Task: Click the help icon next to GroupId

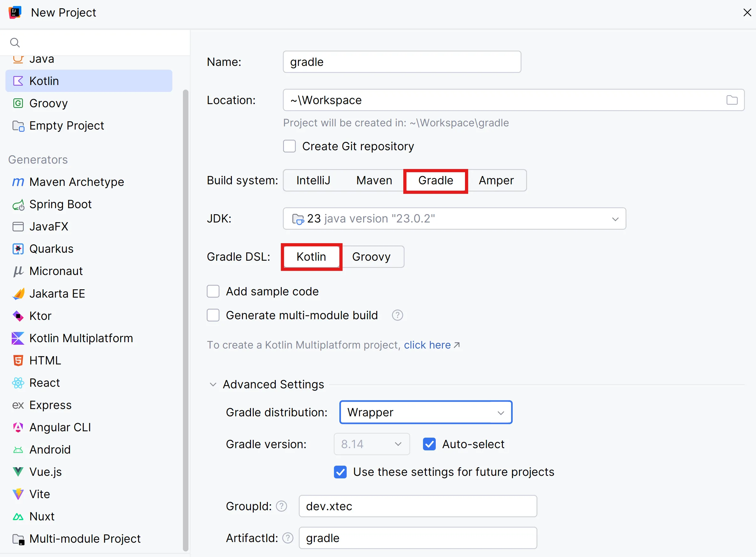Action: [282, 506]
